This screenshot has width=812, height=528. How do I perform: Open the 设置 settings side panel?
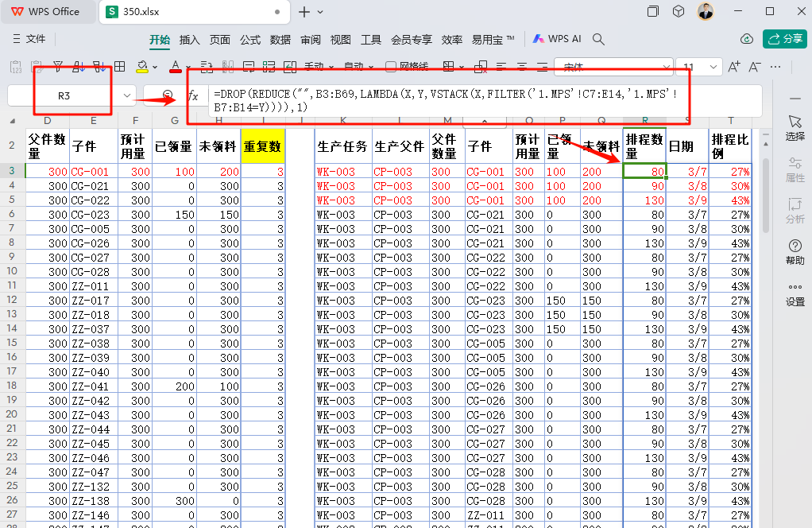click(795, 294)
